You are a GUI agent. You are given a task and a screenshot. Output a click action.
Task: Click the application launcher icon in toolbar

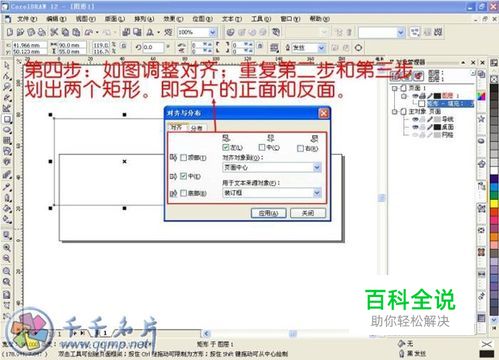[x=150, y=32]
